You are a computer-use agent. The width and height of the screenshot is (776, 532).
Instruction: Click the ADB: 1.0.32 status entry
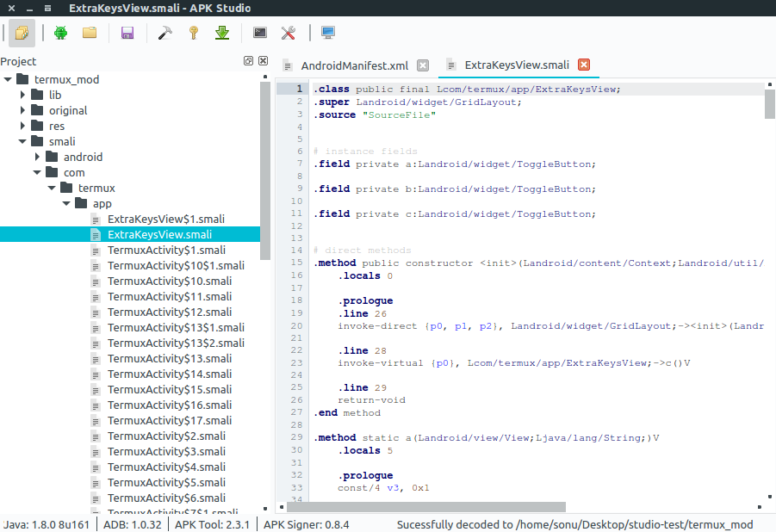click(132, 524)
